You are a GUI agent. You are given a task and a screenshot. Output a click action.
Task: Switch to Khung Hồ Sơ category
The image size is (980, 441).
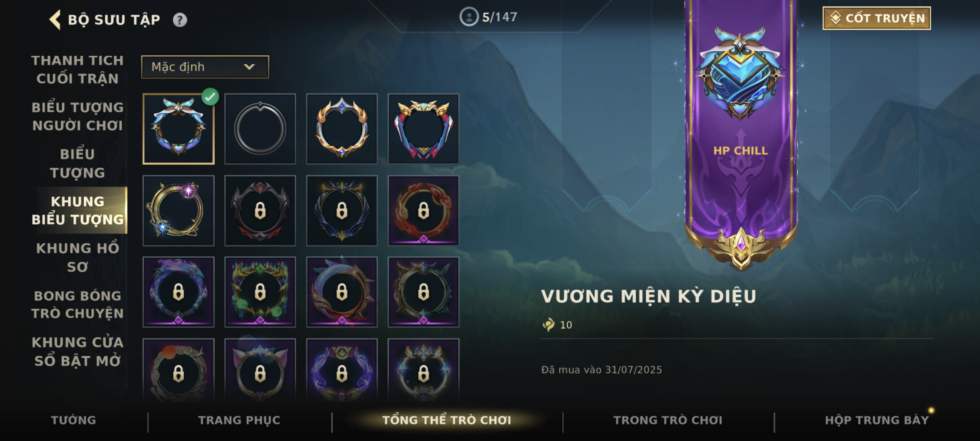78,257
